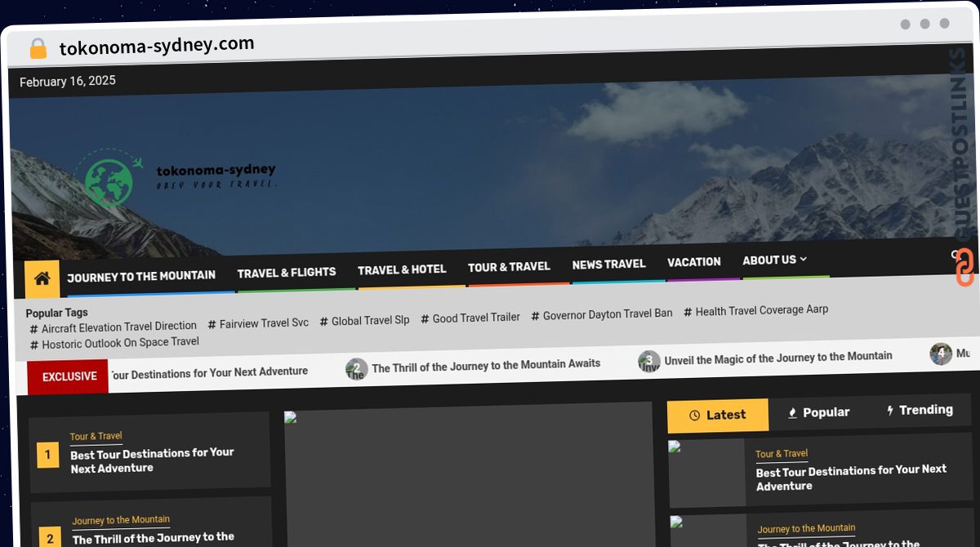Click the hash icon before Good Travel Trailer
Viewport: 980px width, 547px height.
425,319
